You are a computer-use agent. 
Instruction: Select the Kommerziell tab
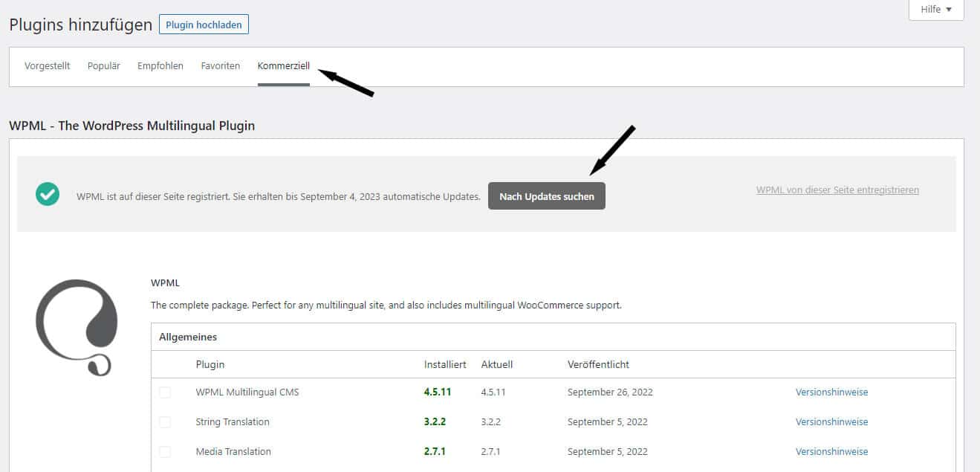pyautogui.click(x=284, y=66)
